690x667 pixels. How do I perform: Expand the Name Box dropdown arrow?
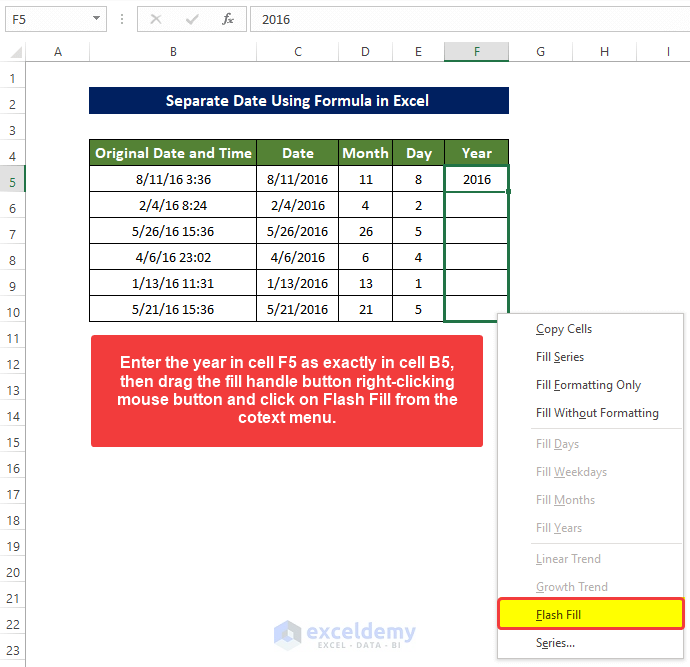pos(96,19)
